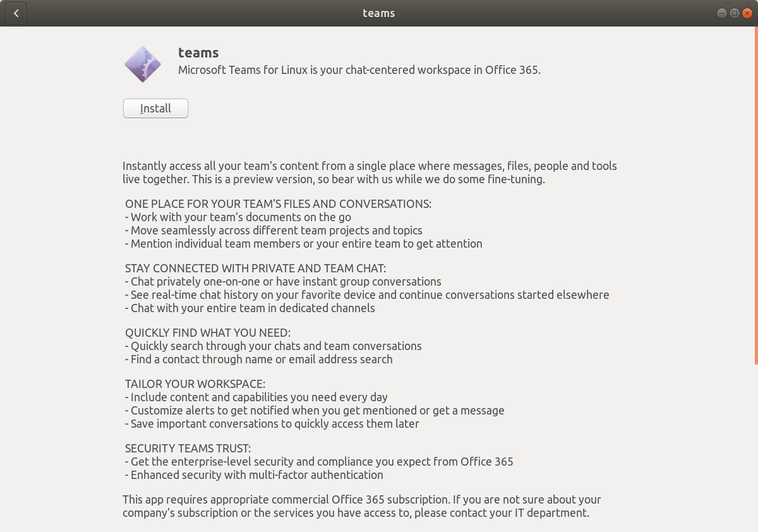The image size is (758, 532).
Task: Click the bold teams app name heading
Action: (198, 53)
